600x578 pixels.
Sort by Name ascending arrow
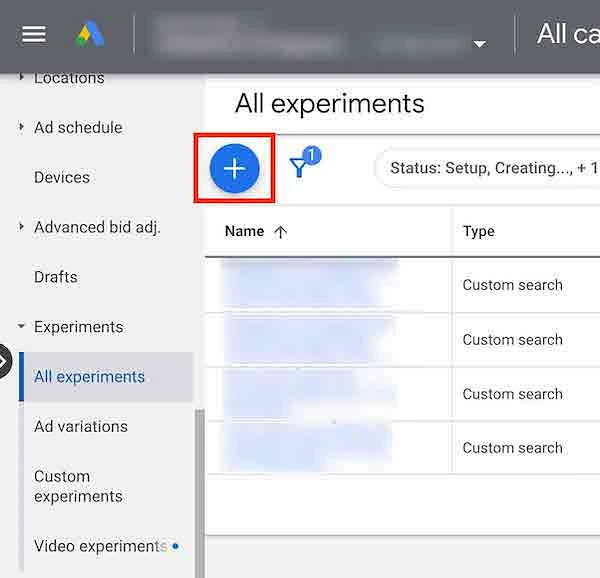280,232
